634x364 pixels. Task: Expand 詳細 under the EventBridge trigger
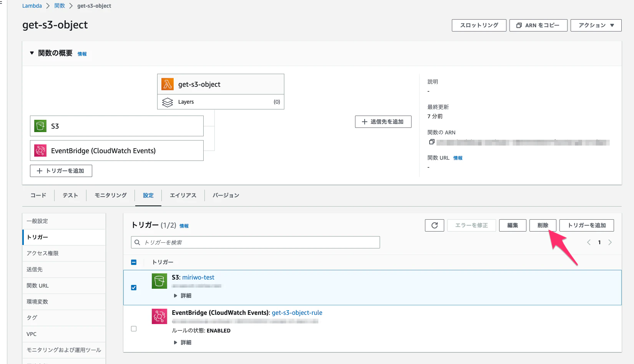click(183, 342)
